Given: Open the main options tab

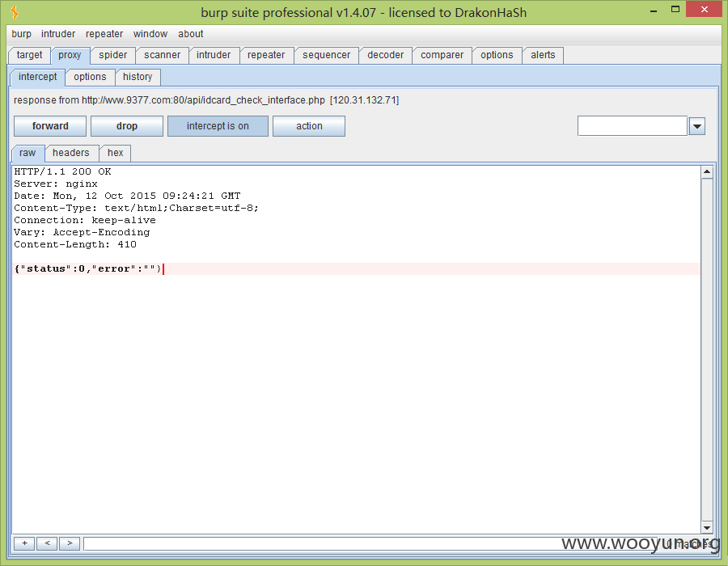Looking at the screenshot, I should (x=497, y=55).
